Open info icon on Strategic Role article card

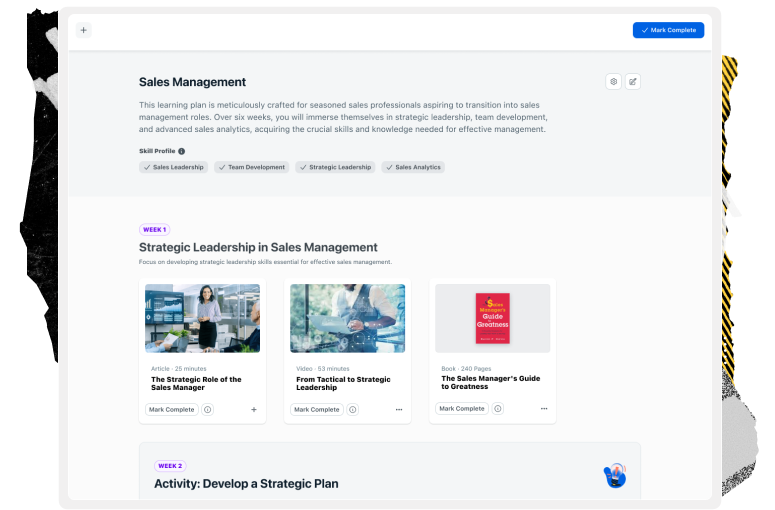pyautogui.click(x=208, y=409)
